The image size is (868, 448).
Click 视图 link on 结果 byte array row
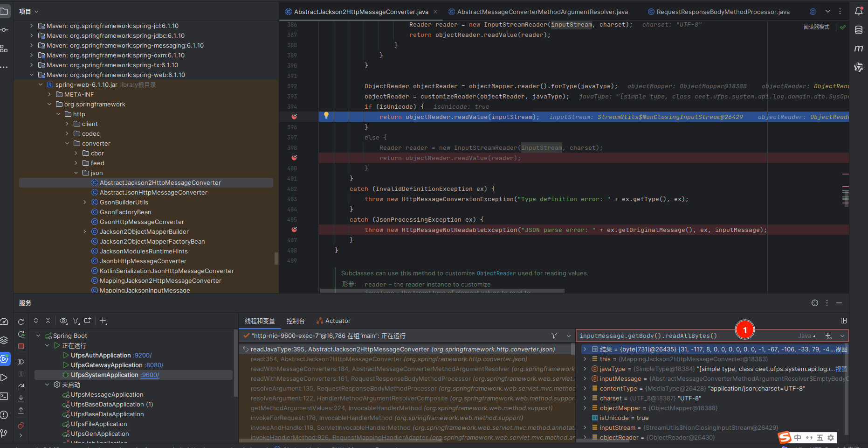pos(841,349)
